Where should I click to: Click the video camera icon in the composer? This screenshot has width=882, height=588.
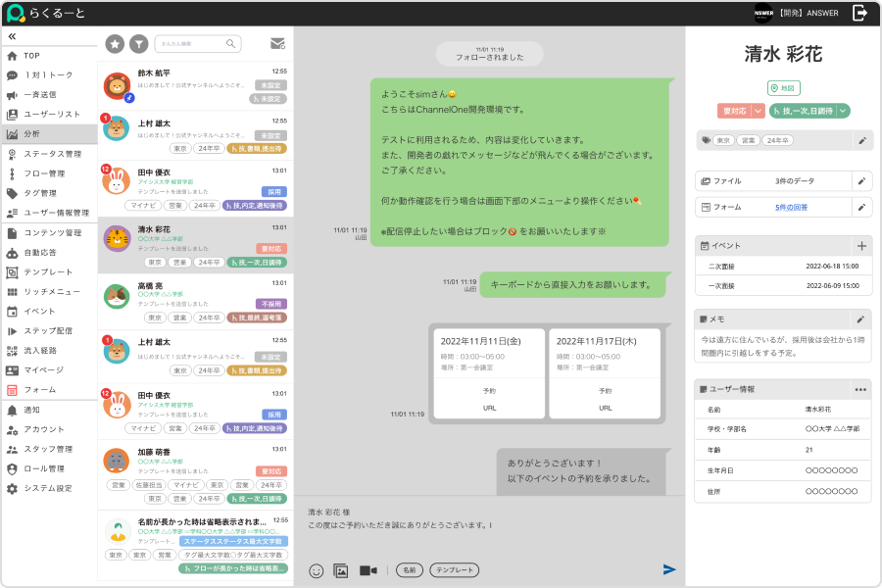pos(368,570)
